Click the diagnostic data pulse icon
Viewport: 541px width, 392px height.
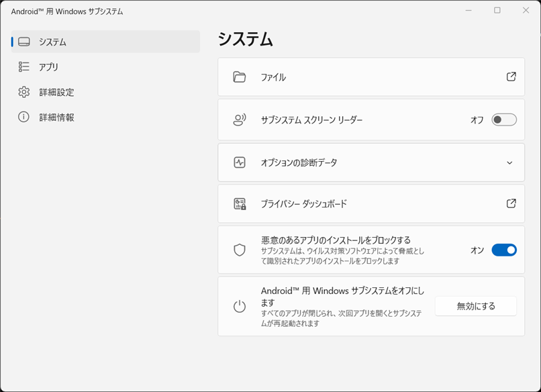click(x=240, y=162)
